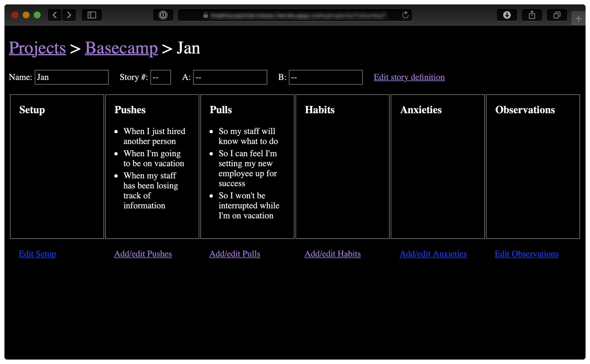Focus the Name field containing Jan
Screen dimensions: 590x364
point(72,77)
